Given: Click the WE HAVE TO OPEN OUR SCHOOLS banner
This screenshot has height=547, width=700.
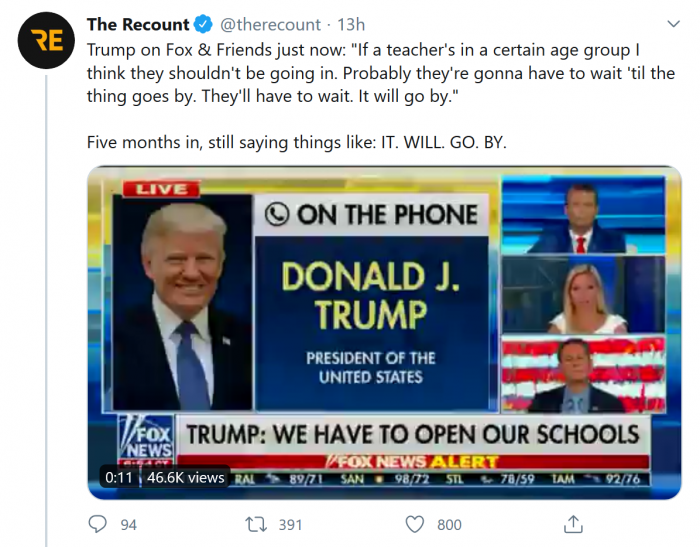Looking at the screenshot, I should tap(412, 435).
